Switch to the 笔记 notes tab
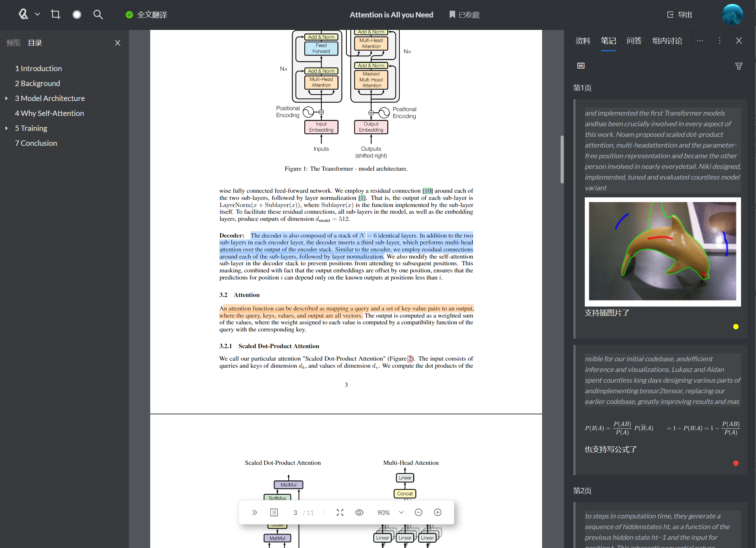 [608, 41]
